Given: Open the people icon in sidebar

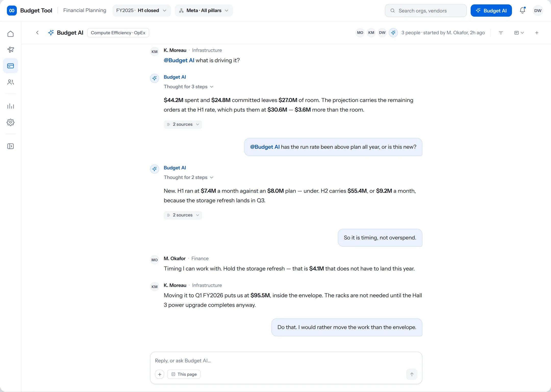Looking at the screenshot, I should coord(10,82).
